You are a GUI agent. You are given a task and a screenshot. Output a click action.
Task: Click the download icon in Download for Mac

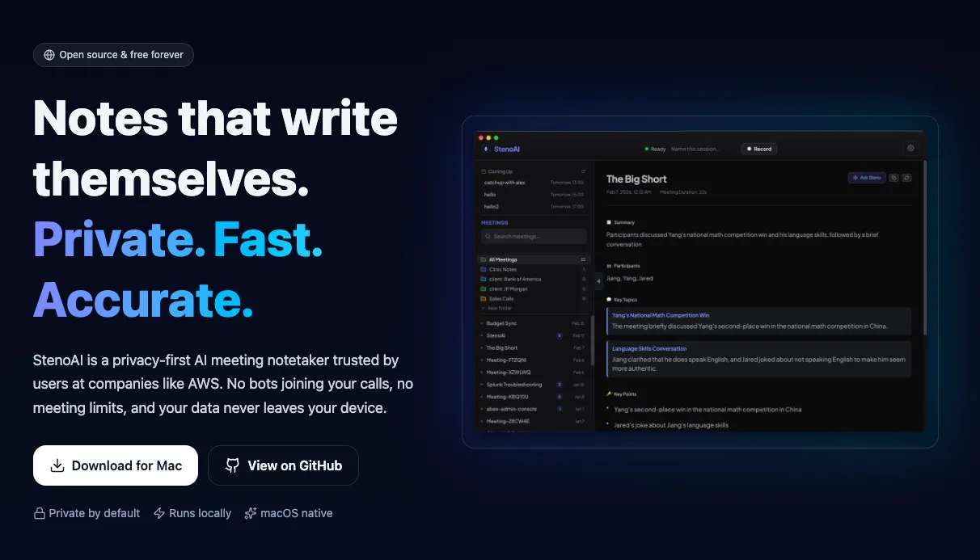click(x=57, y=465)
